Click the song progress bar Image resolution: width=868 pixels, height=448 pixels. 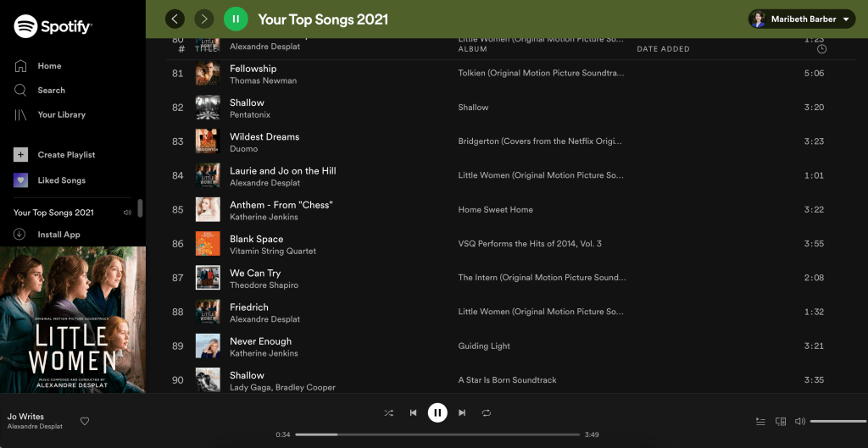(x=437, y=434)
